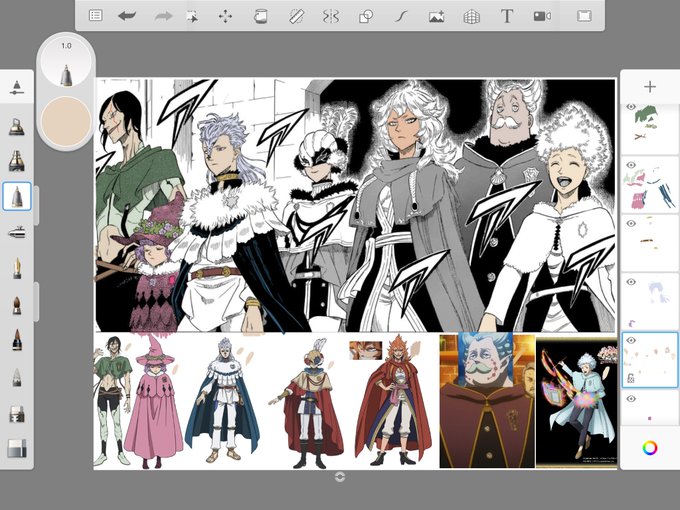This screenshot has height=510, width=680.
Task: Open the draw shapes tool
Action: click(x=366, y=16)
